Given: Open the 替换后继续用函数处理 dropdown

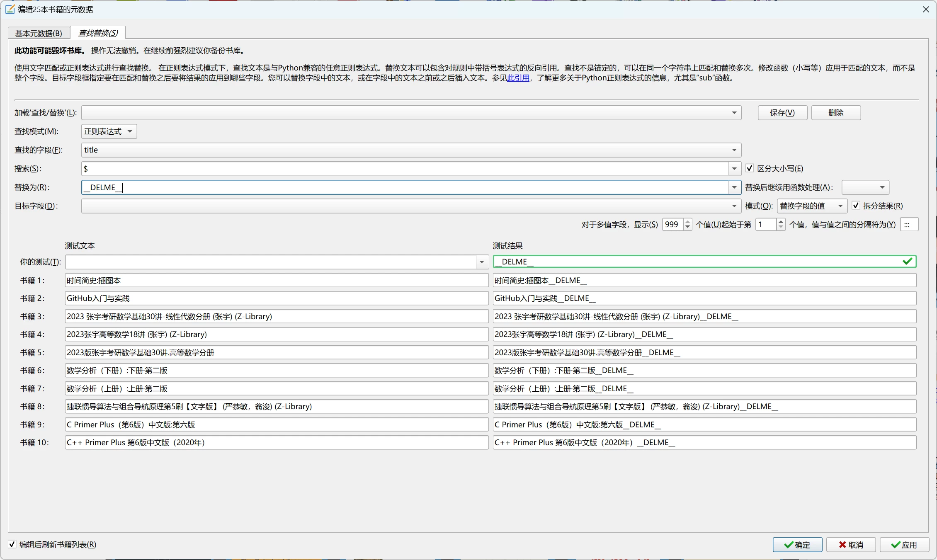Looking at the screenshot, I should [x=865, y=187].
